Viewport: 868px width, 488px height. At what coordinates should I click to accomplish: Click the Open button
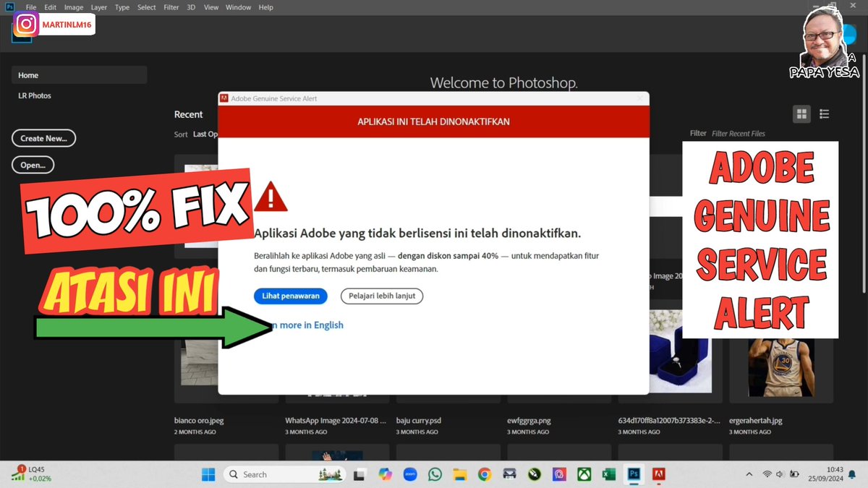click(x=33, y=165)
